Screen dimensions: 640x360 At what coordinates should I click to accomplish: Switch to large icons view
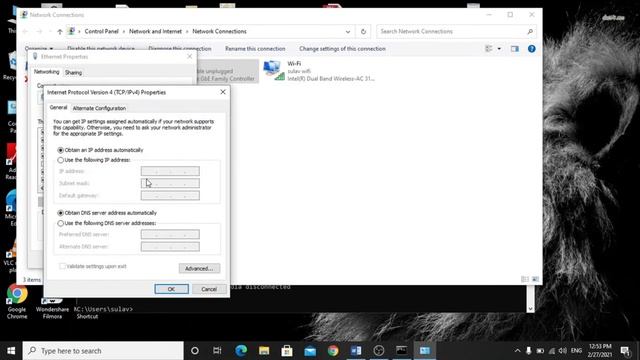pos(535,279)
